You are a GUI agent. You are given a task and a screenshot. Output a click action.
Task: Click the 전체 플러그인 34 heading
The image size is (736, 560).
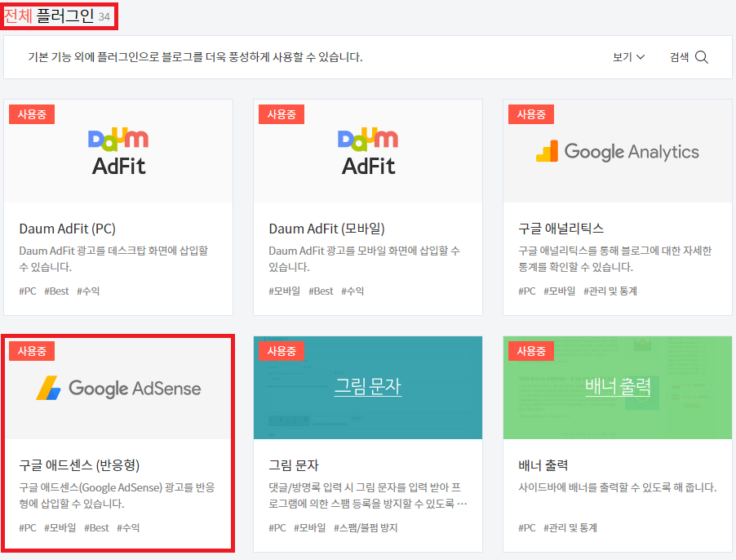57,16
